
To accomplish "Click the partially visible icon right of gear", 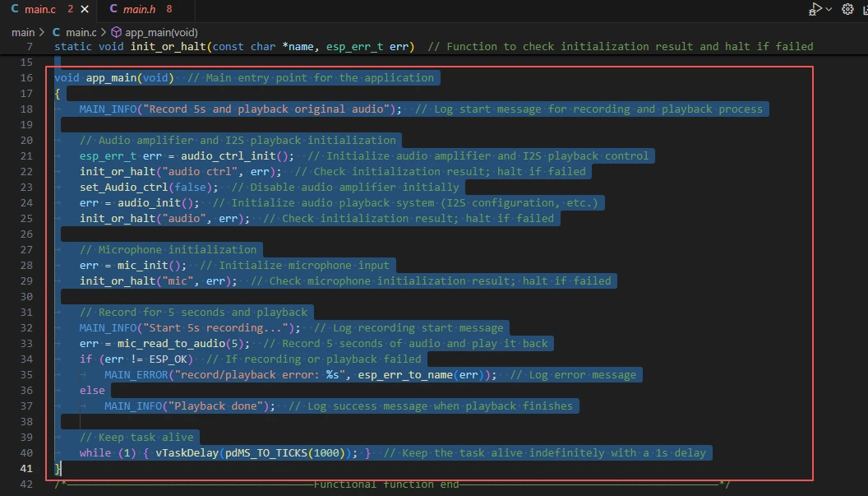I will [x=864, y=9].
